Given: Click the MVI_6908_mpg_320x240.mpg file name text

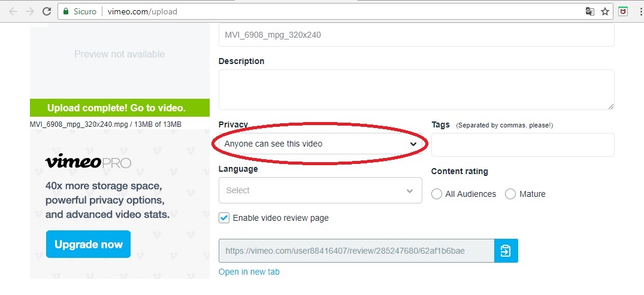Looking at the screenshot, I should pyautogui.click(x=78, y=124).
